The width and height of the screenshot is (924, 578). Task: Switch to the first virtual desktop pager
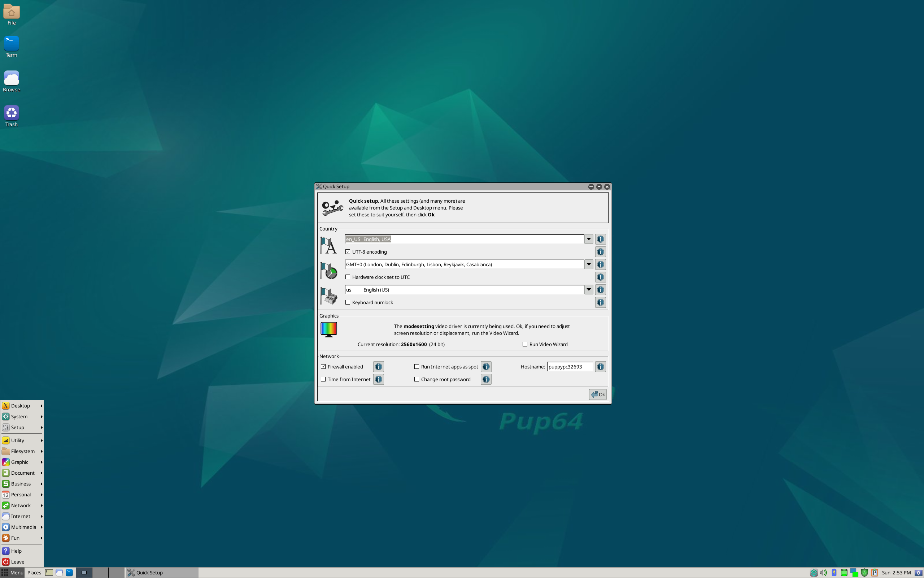84,572
